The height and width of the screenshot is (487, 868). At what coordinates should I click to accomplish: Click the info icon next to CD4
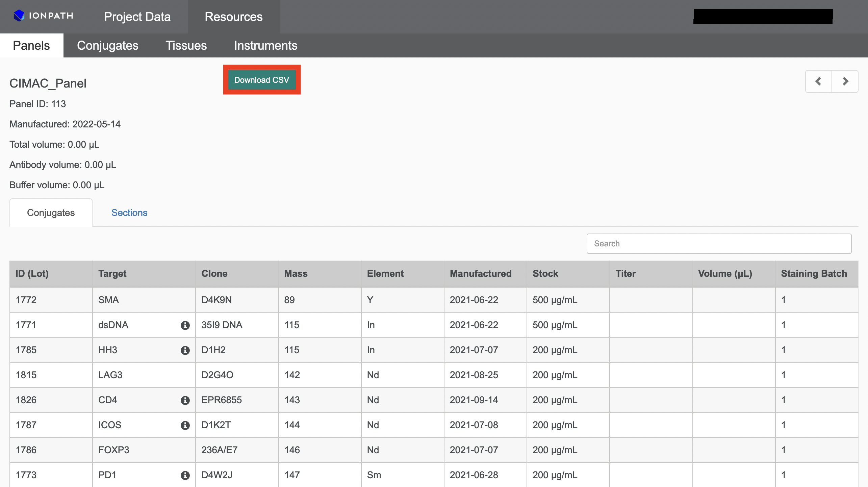point(185,400)
